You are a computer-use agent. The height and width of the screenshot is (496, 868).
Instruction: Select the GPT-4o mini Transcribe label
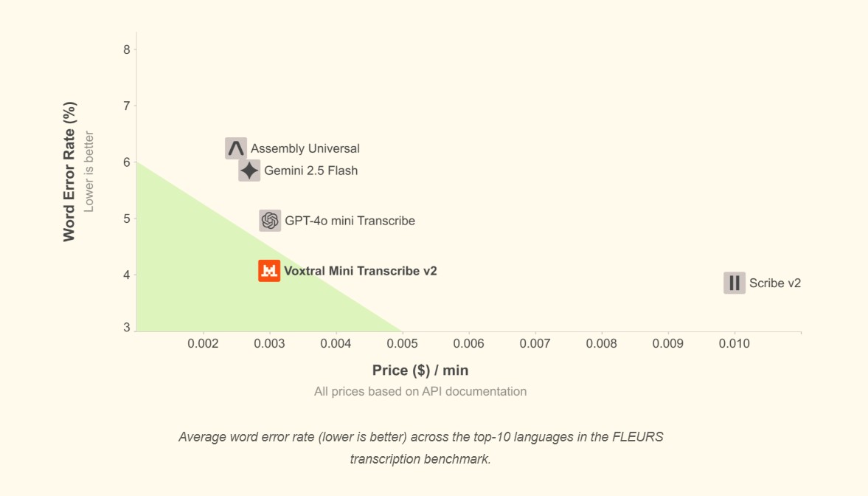[350, 221]
